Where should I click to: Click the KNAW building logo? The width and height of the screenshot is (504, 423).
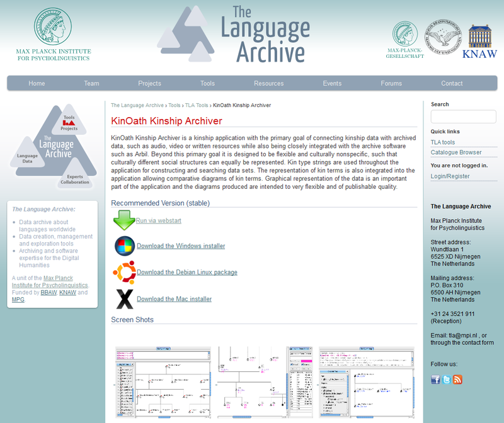pos(479,42)
